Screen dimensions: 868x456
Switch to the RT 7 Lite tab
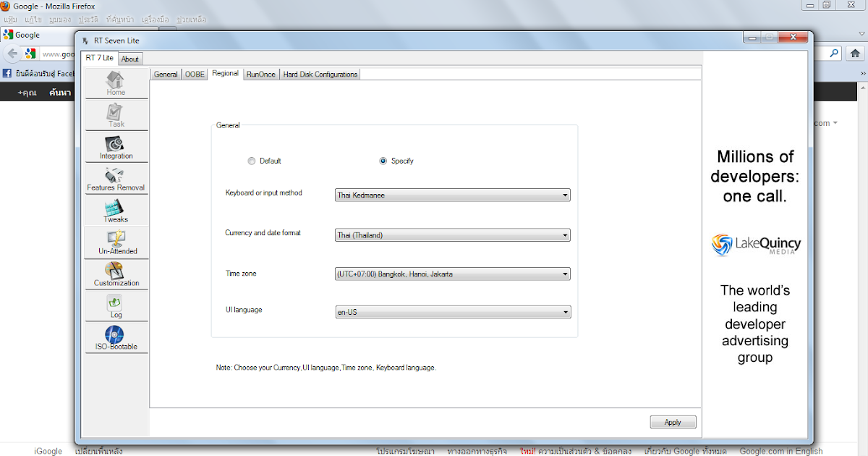(100, 58)
